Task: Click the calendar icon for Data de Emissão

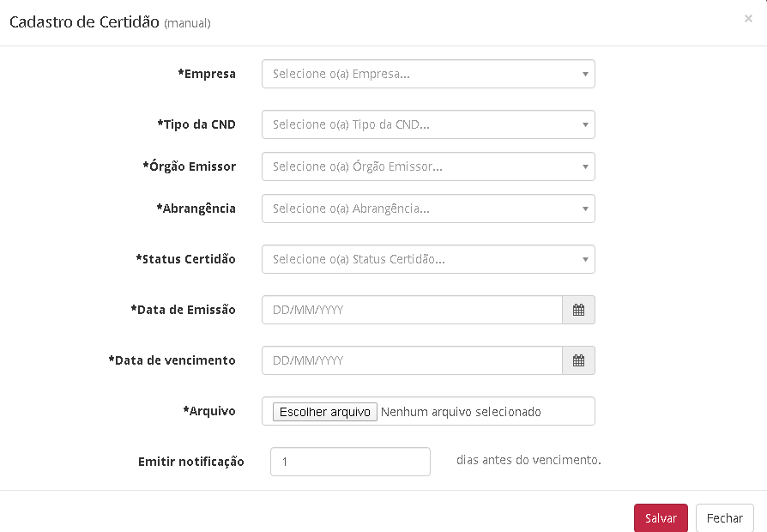Action: tap(578, 311)
